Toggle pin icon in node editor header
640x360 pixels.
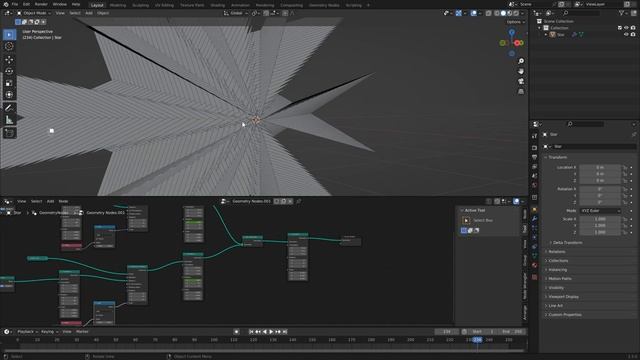click(299, 201)
